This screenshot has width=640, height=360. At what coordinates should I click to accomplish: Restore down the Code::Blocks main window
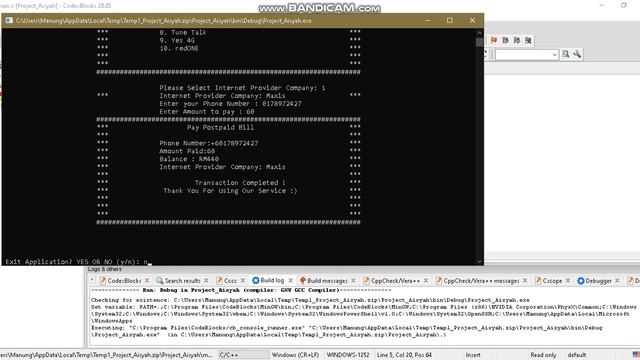tap(624, 5)
